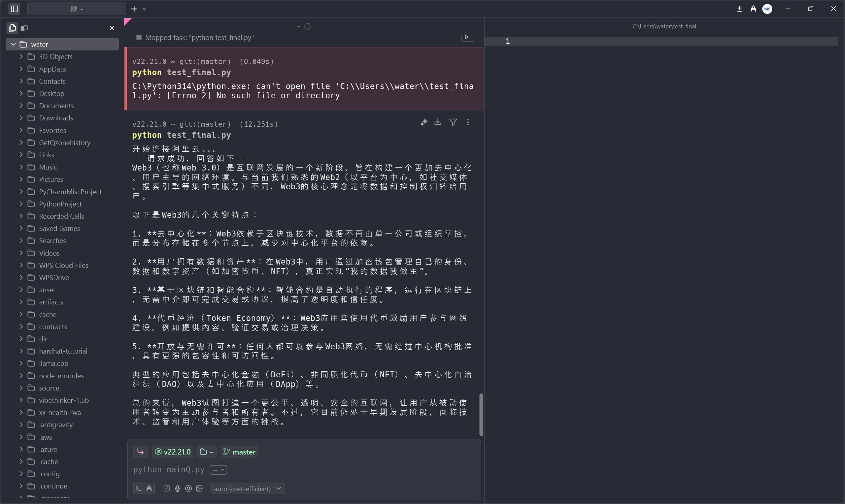845x504 pixels.
Task: Accept the python mainQ.py suggestion arrow dropdown
Action: coord(218,470)
